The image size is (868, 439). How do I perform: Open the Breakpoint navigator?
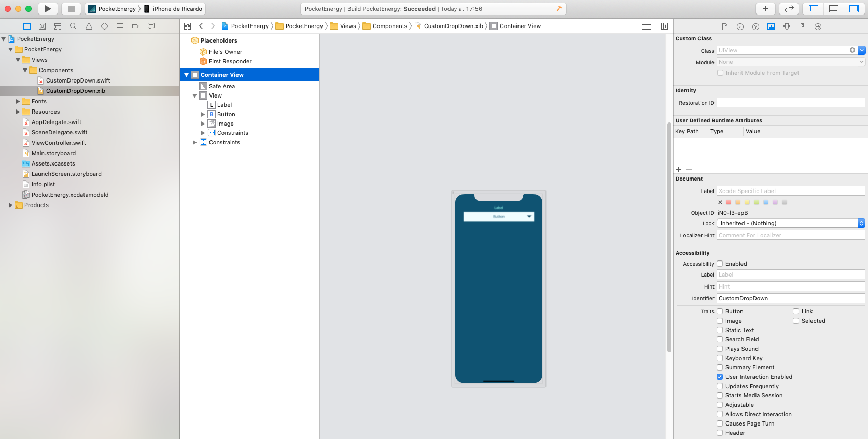[135, 26]
